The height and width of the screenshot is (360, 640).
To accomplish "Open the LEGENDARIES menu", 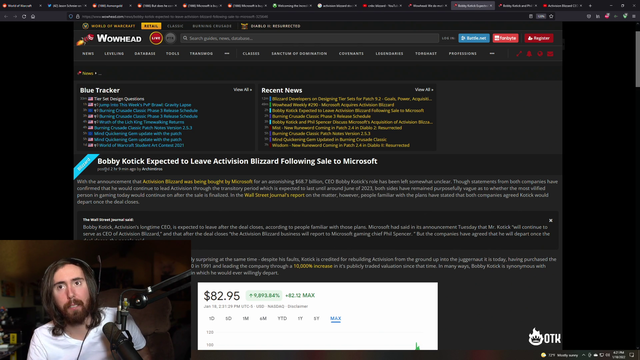I will (x=389, y=53).
